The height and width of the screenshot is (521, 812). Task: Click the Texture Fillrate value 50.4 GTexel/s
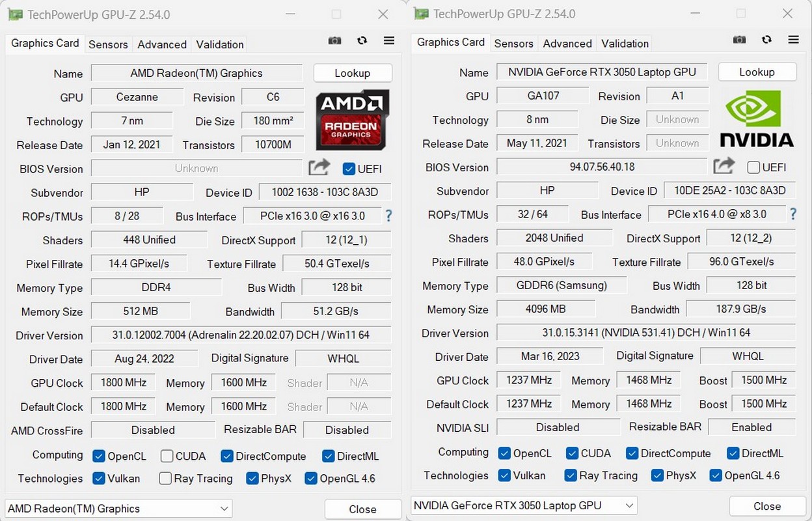tap(337, 264)
